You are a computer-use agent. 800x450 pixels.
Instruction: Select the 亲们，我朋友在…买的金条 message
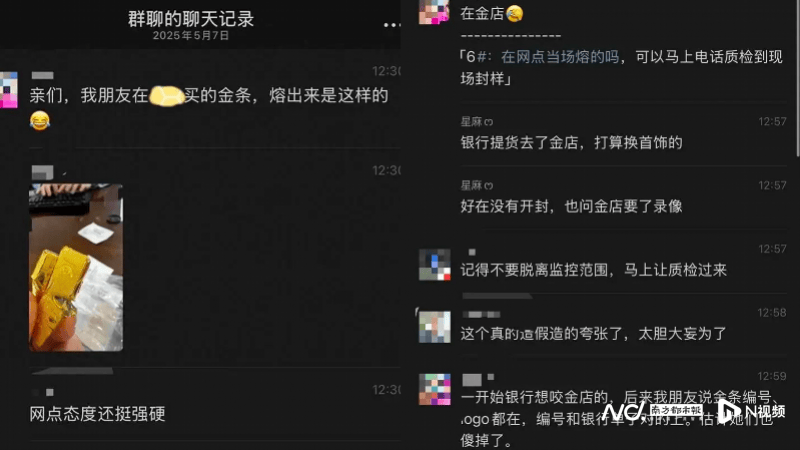click(209, 95)
